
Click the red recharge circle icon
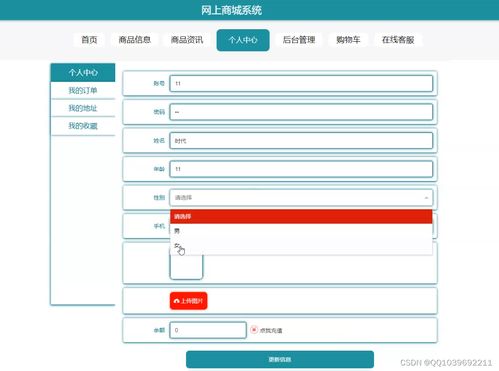254,330
